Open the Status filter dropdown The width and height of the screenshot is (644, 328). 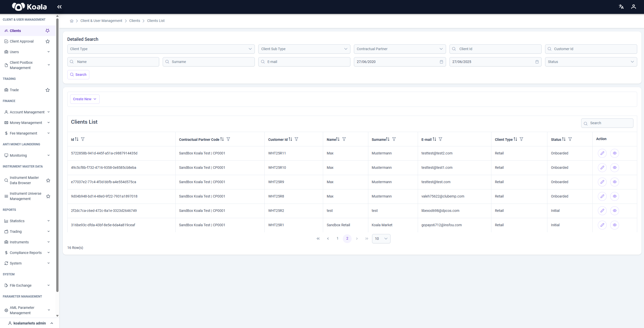pos(591,62)
